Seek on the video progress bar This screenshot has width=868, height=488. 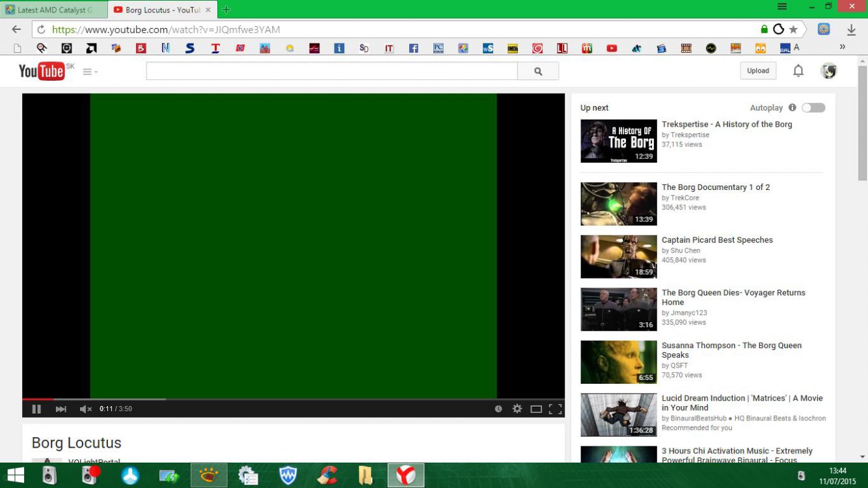[293, 399]
